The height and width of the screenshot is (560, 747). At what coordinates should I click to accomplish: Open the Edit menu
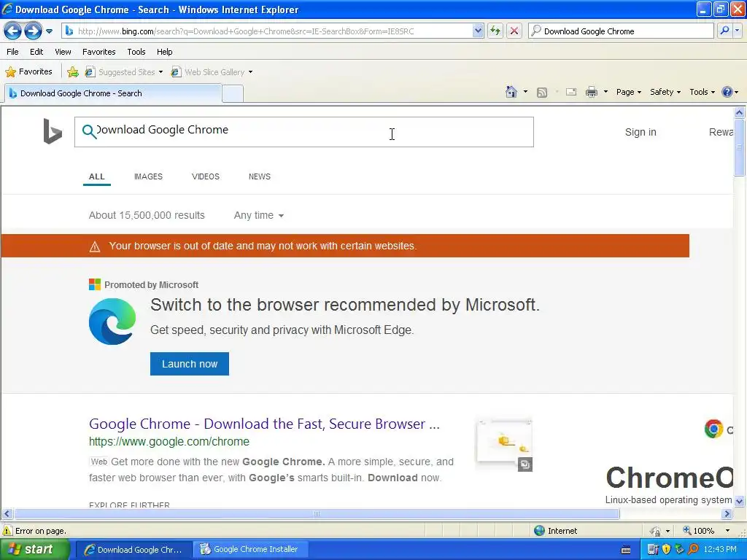tap(36, 52)
